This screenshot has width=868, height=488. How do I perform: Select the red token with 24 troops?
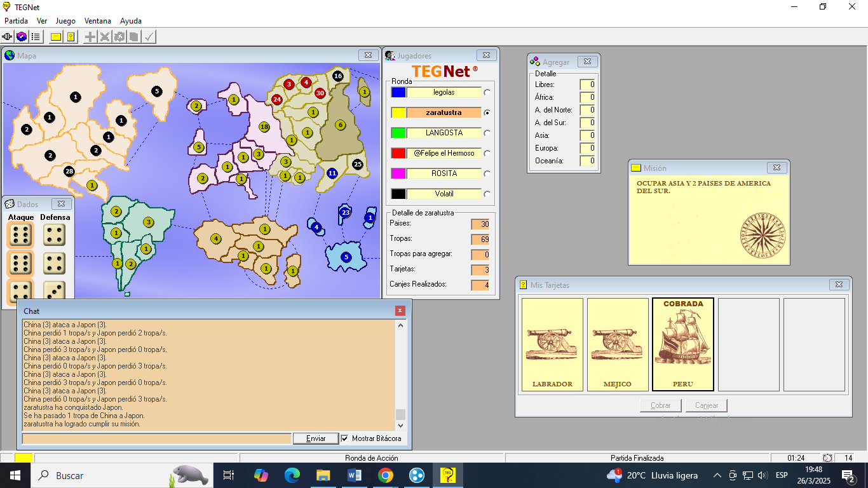point(276,99)
